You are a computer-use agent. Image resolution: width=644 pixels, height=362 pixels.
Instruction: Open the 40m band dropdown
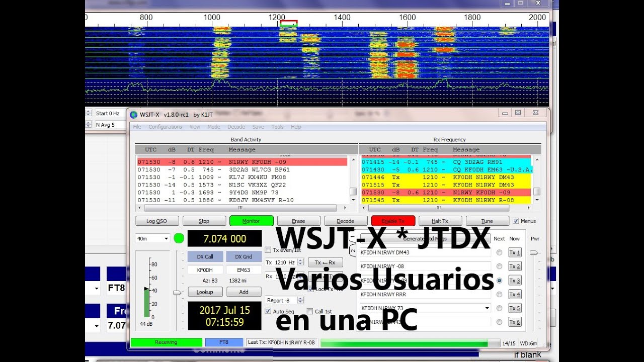coord(152,238)
